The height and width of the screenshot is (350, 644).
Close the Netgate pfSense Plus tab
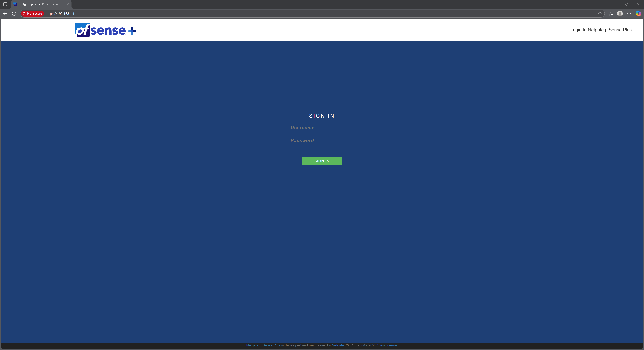(x=67, y=4)
